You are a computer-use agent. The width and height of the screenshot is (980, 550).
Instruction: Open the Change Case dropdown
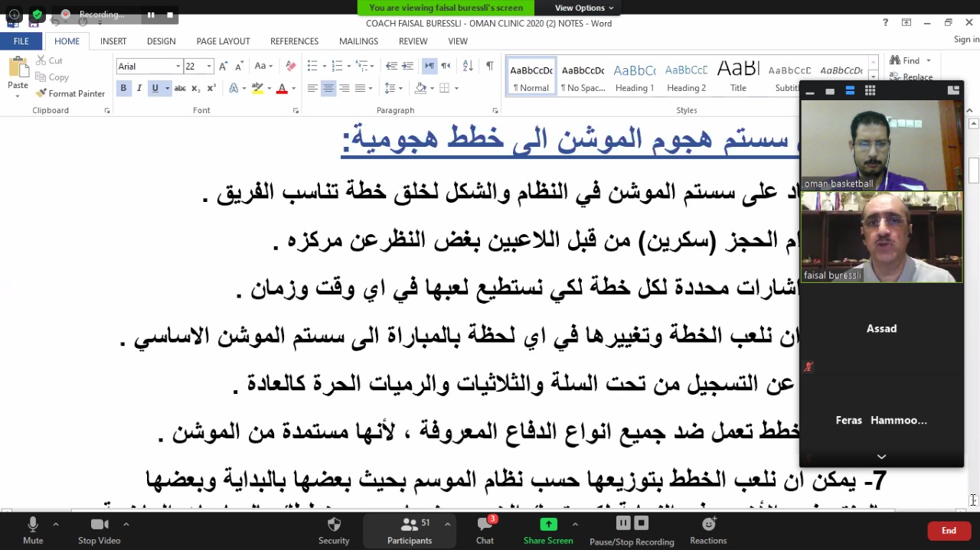pos(264,67)
